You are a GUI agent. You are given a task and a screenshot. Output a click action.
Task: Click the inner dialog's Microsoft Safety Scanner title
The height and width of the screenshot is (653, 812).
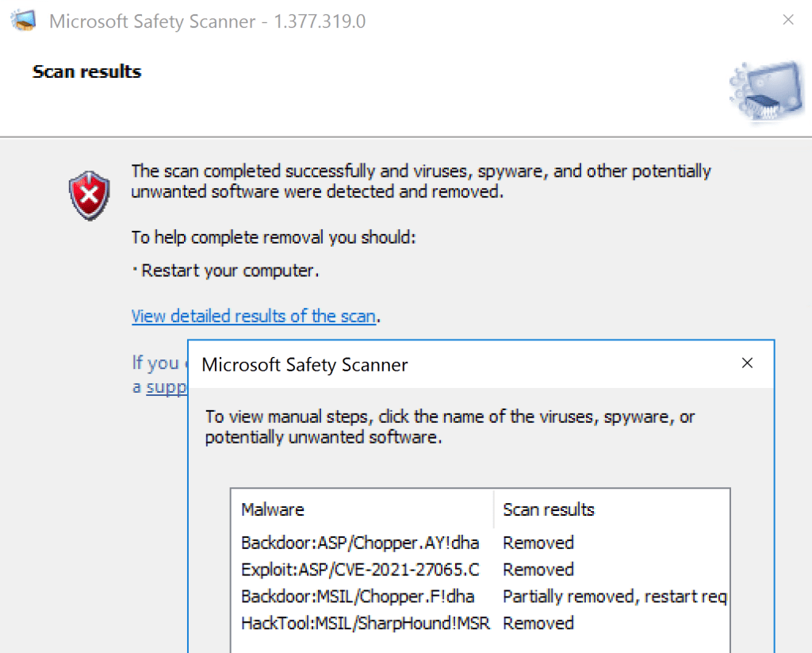pos(305,365)
